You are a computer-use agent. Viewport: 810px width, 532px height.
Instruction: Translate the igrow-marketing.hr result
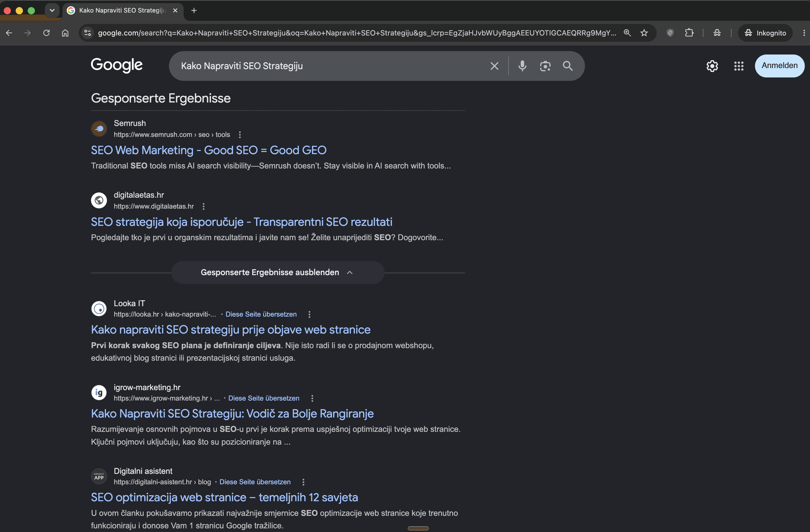pos(264,398)
